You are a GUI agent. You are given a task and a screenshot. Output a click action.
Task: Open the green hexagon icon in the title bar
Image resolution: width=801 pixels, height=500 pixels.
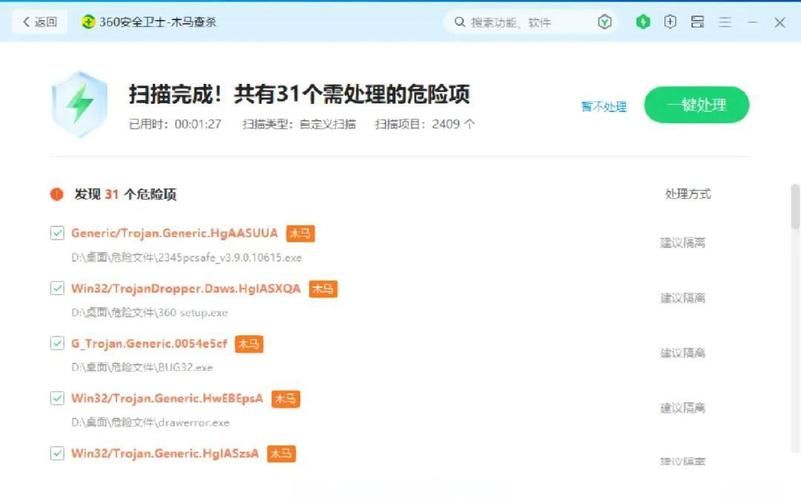(x=643, y=21)
